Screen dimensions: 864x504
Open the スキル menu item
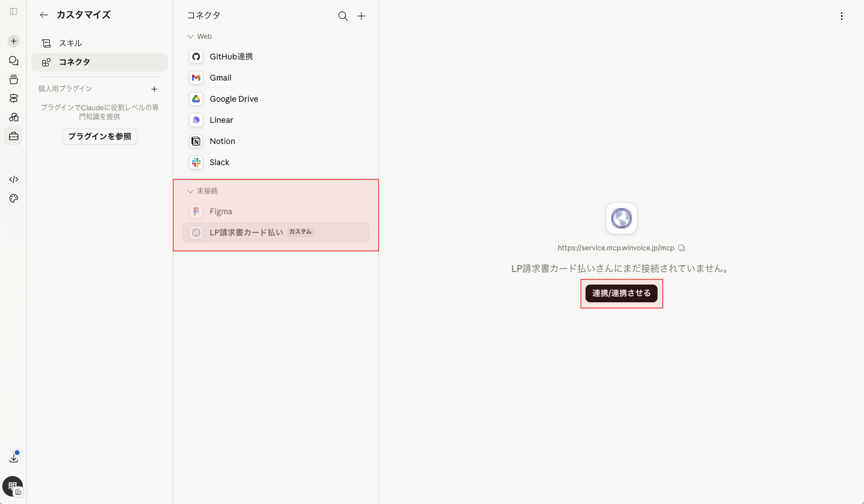click(x=99, y=43)
